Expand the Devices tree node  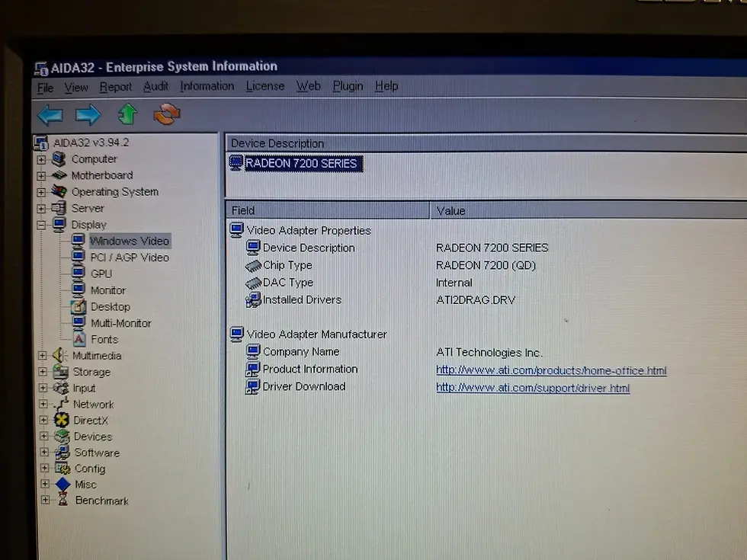44,436
